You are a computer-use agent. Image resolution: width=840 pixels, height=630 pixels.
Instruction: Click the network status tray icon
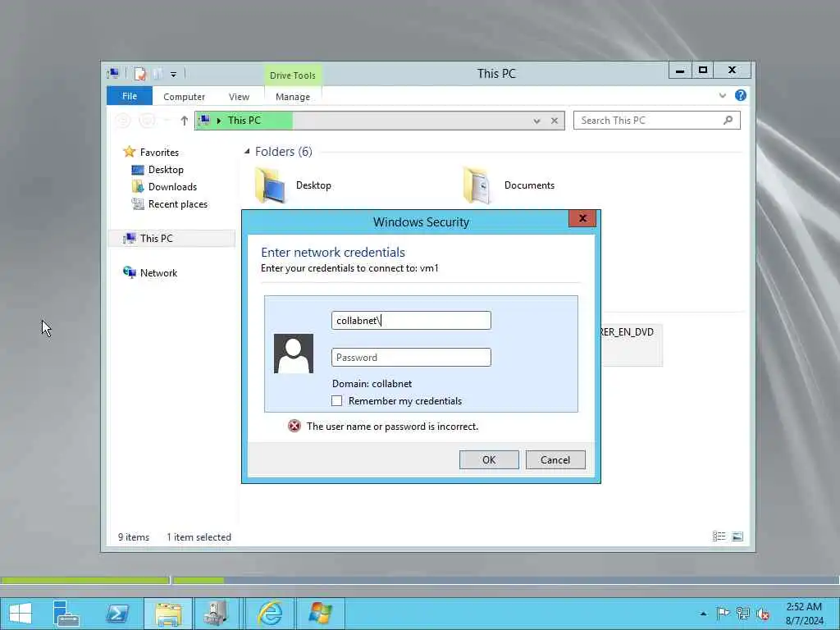click(x=742, y=614)
